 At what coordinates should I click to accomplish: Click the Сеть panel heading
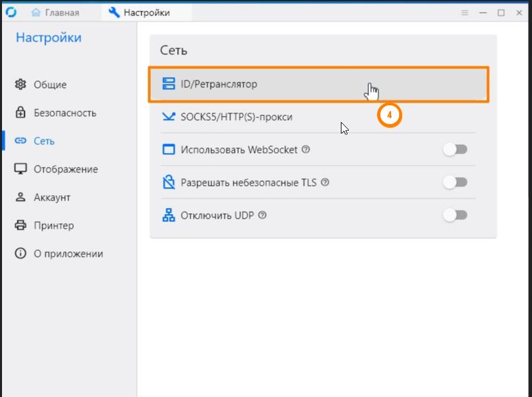173,50
